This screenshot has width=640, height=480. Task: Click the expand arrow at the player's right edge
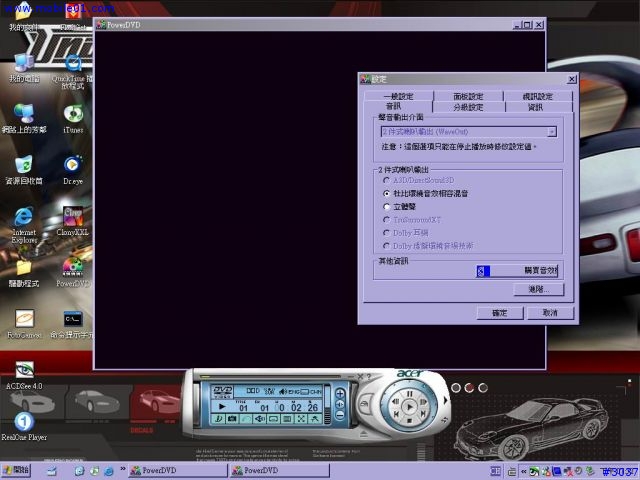[x=445, y=400]
